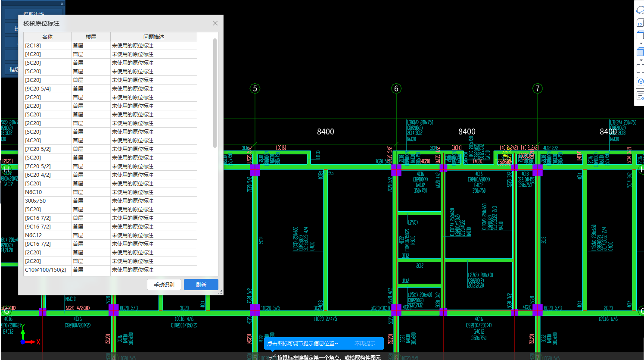Click axis bubble 6 on the drawing
The image size is (644, 360).
(396, 88)
